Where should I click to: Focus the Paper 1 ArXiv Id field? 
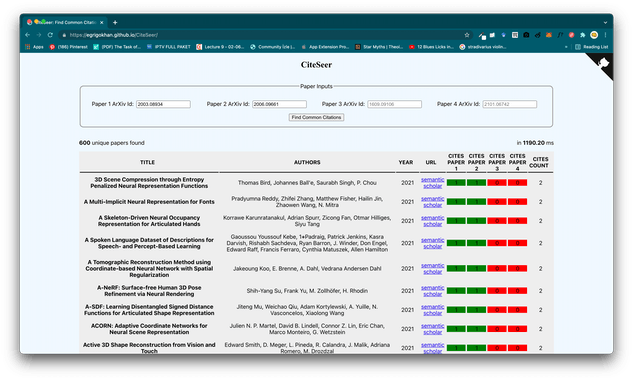click(163, 104)
